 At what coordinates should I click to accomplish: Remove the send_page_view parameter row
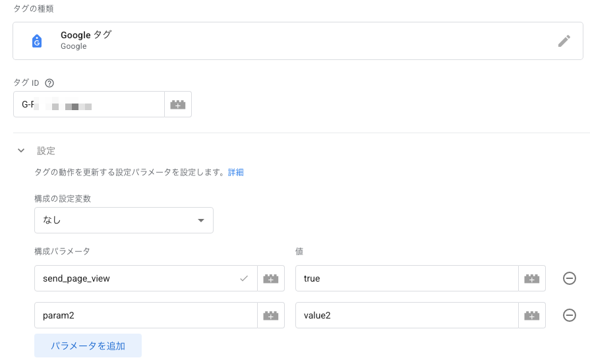tap(570, 278)
